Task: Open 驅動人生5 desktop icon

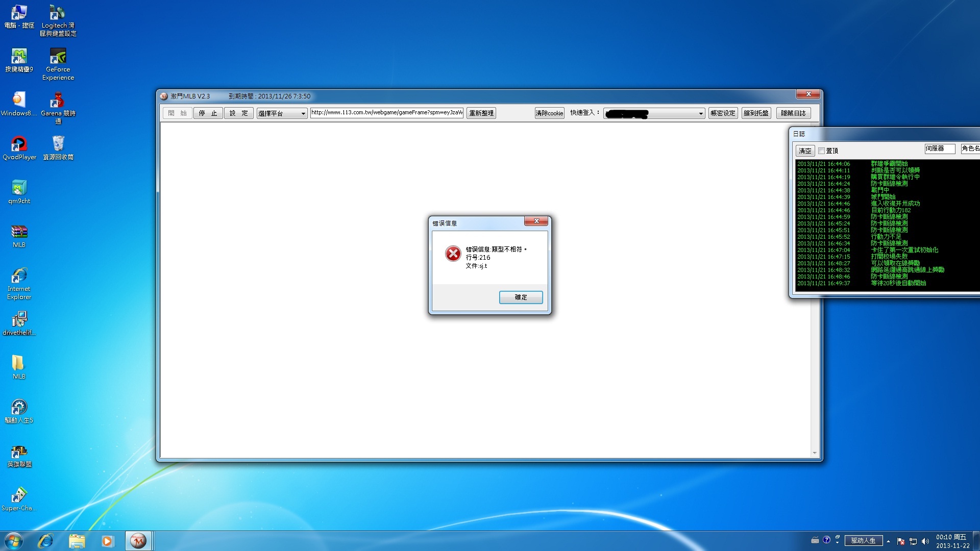Action: (19, 411)
